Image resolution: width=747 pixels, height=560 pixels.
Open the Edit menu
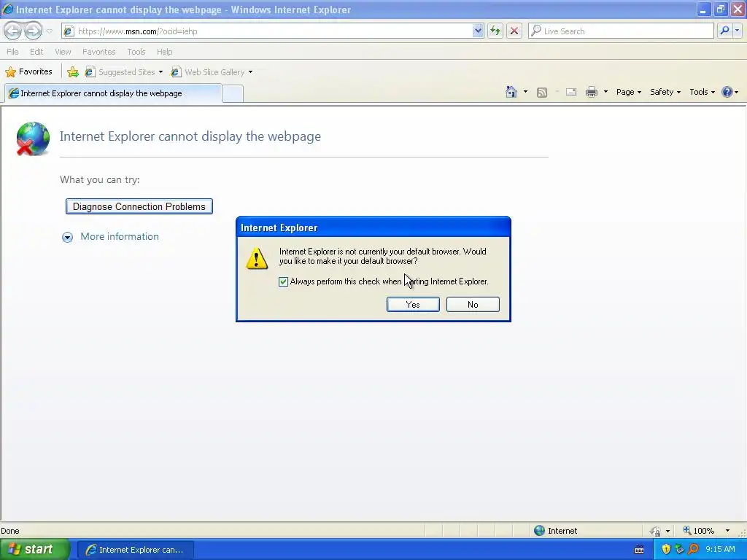click(36, 52)
